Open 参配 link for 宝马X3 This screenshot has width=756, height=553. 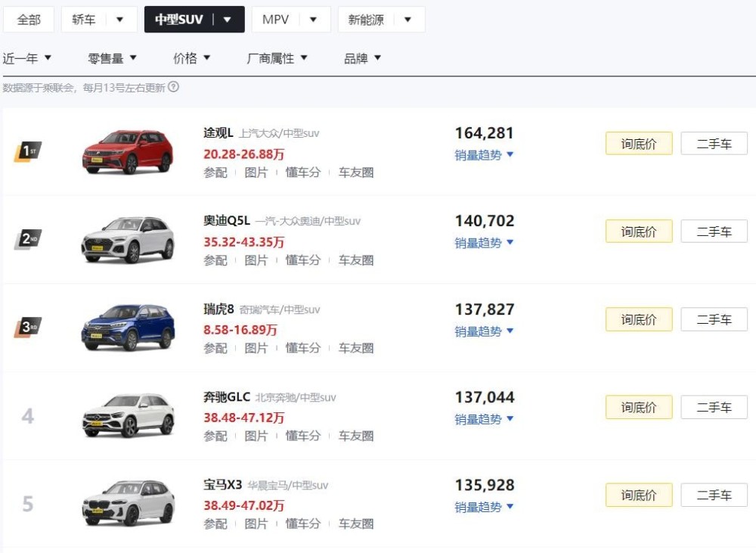click(x=215, y=524)
